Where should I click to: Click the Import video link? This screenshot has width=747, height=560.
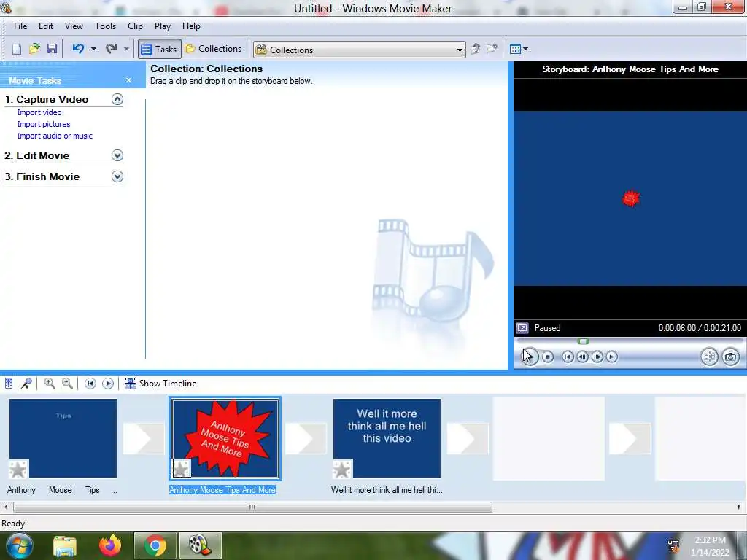click(x=39, y=112)
